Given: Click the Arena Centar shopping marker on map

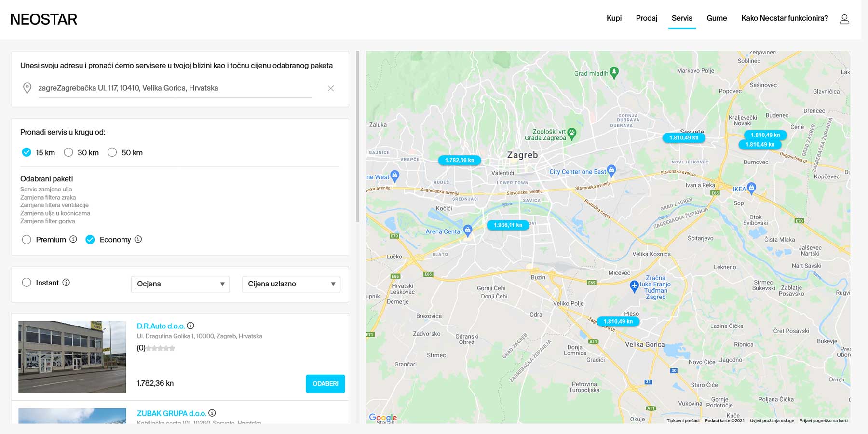Looking at the screenshot, I should (467, 230).
